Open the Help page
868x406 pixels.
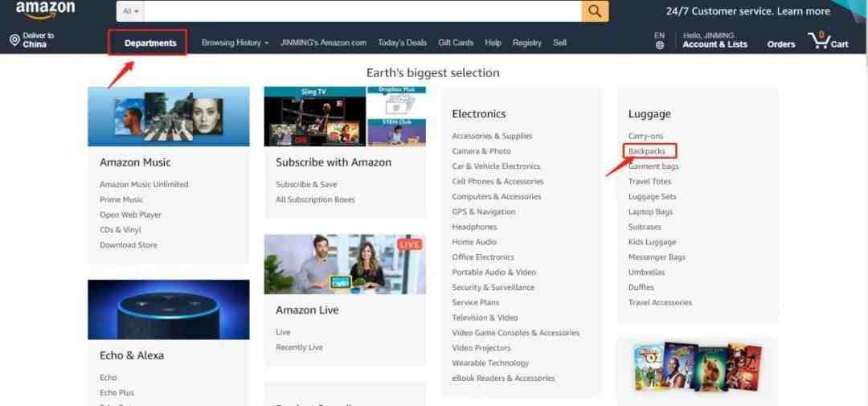point(493,43)
